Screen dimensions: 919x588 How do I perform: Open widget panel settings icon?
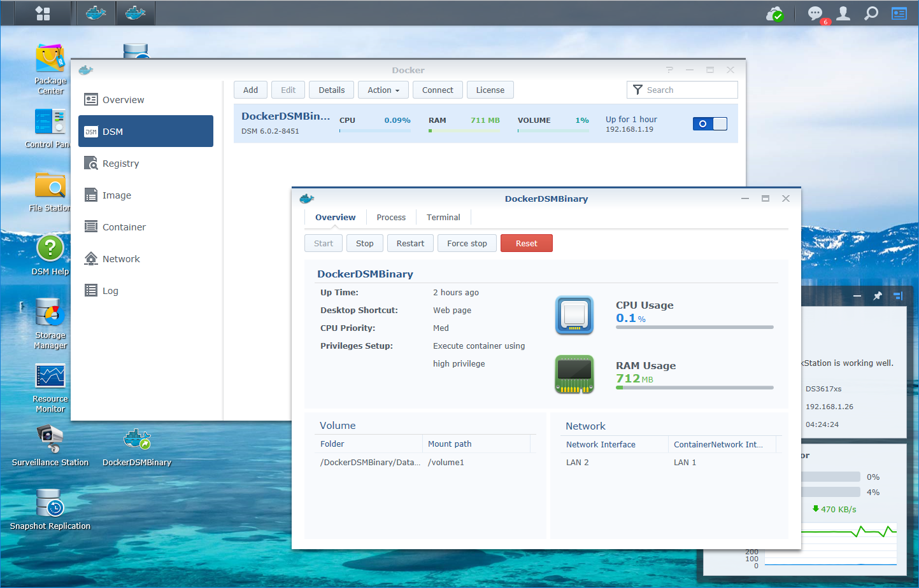point(898,296)
